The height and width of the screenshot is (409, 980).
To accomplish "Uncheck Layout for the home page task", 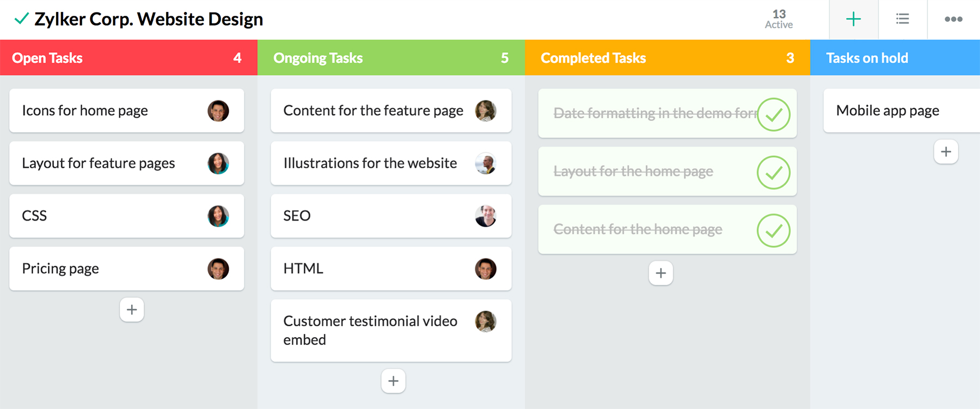I will click(773, 173).
